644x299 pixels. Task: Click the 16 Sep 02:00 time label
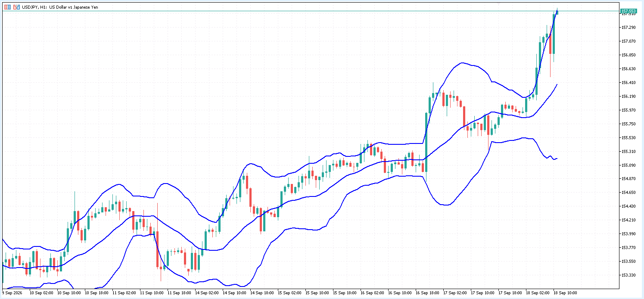point(372,293)
